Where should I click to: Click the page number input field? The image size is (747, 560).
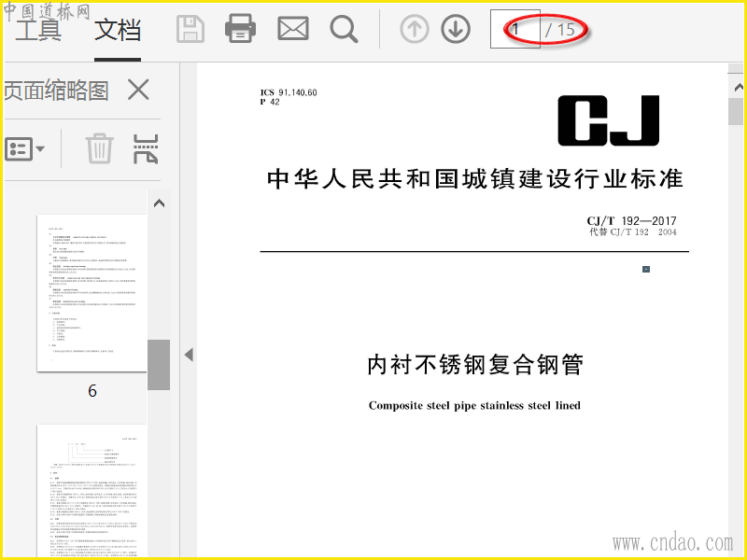point(515,29)
